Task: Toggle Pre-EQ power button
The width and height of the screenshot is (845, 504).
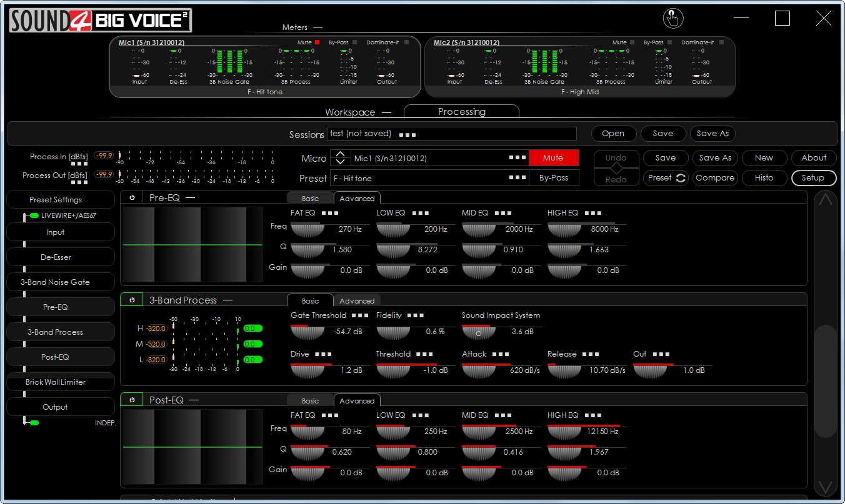Action: [x=132, y=198]
